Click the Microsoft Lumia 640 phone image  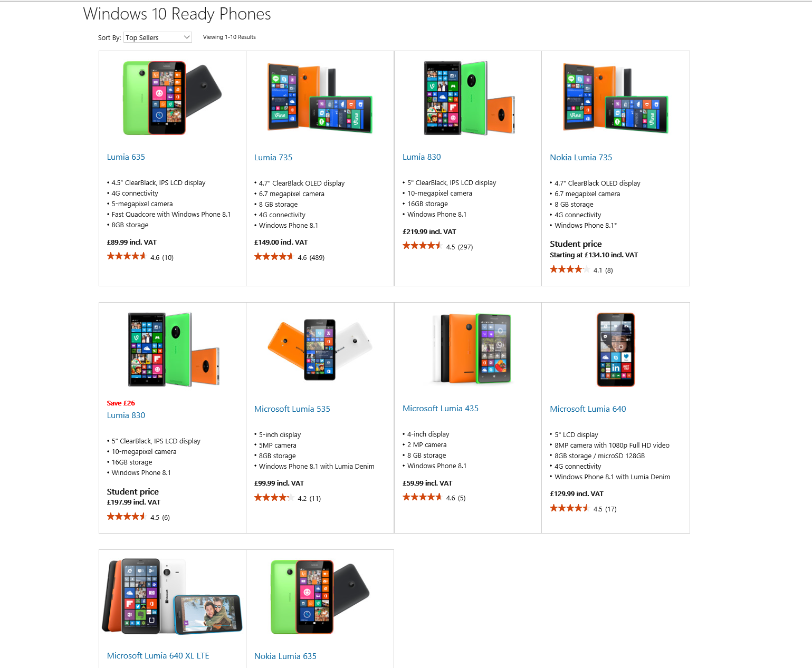[615, 350]
